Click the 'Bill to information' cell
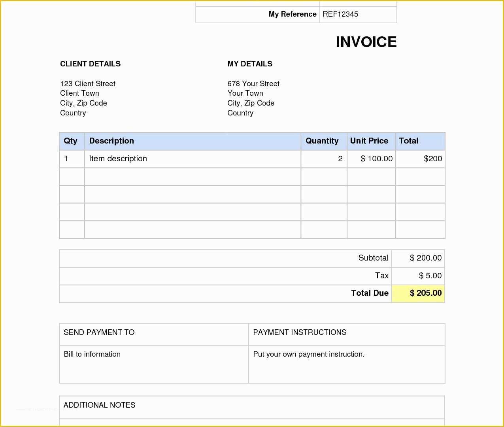Image resolution: width=504 pixels, height=427 pixels. tap(154, 364)
